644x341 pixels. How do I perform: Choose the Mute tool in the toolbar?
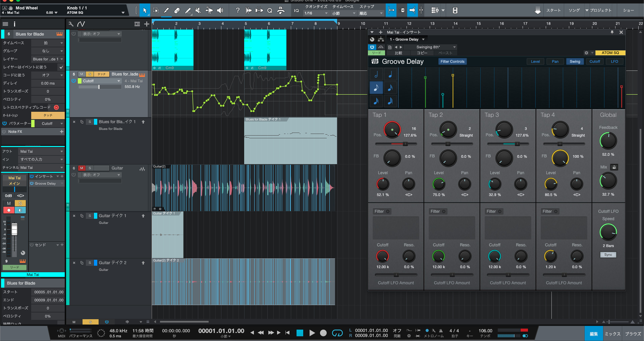click(198, 11)
